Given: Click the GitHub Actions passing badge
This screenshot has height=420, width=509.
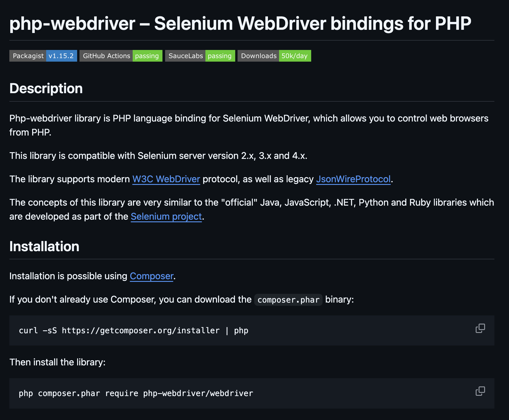Looking at the screenshot, I should point(106,56).
